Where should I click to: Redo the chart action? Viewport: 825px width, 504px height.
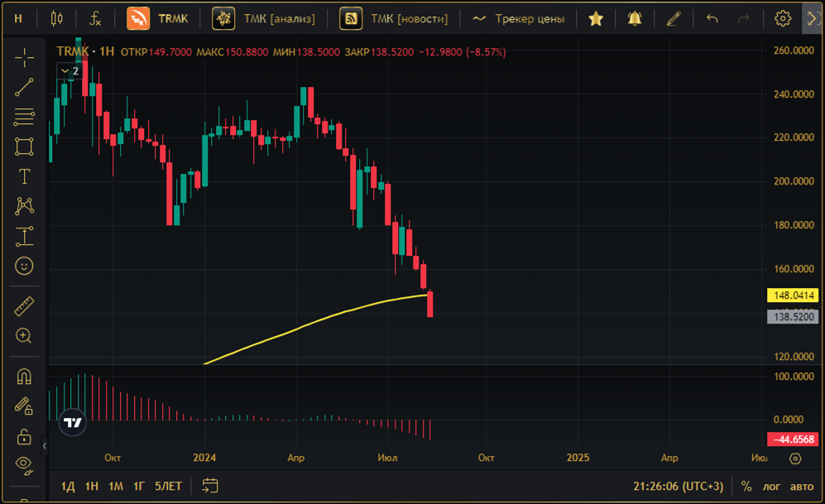tap(743, 19)
